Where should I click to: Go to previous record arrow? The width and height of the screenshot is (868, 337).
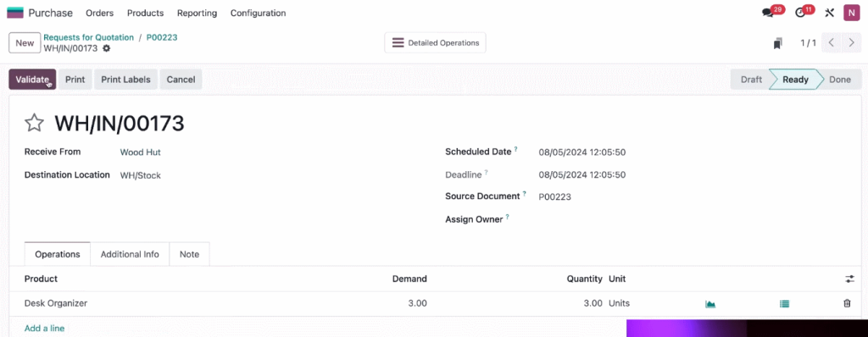pyautogui.click(x=832, y=42)
